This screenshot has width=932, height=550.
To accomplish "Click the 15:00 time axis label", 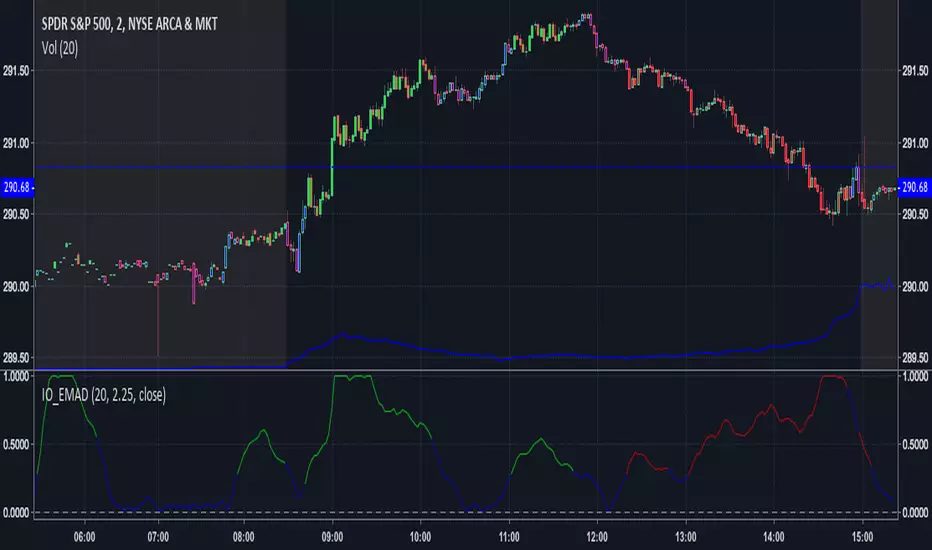I will coord(862,537).
